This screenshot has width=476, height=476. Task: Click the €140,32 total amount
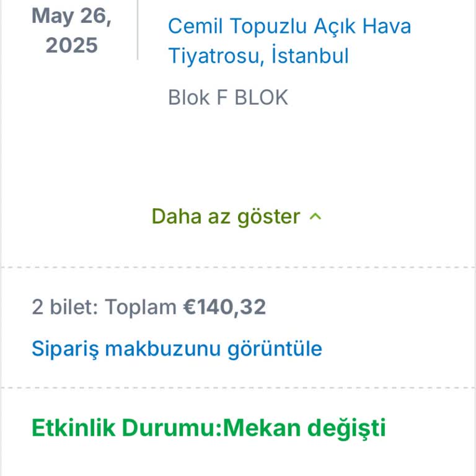[x=224, y=307]
